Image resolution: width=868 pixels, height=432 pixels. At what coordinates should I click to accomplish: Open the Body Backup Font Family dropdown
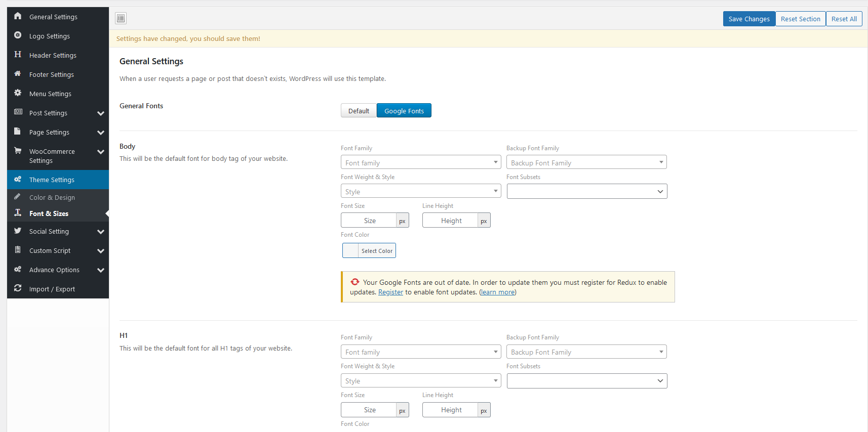(586, 162)
